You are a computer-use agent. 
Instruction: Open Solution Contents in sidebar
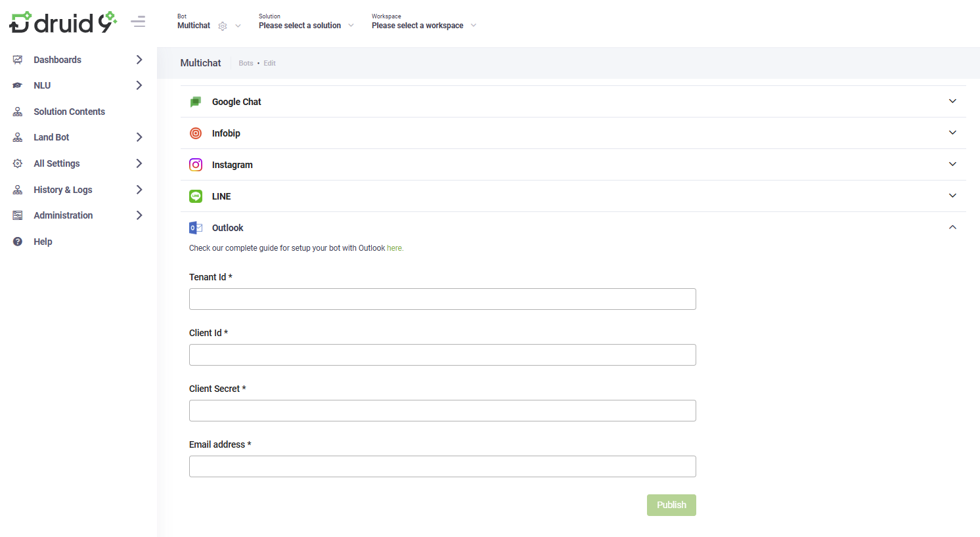click(69, 112)
